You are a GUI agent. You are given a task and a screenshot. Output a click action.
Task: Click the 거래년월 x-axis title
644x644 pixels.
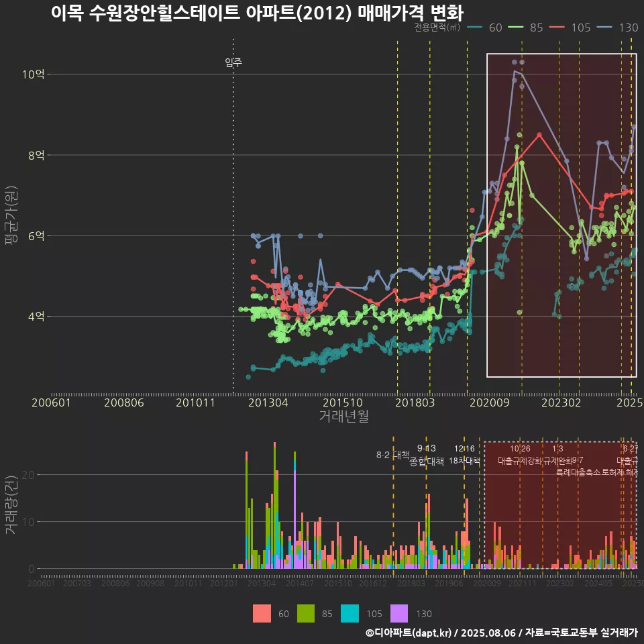(343, 416)
